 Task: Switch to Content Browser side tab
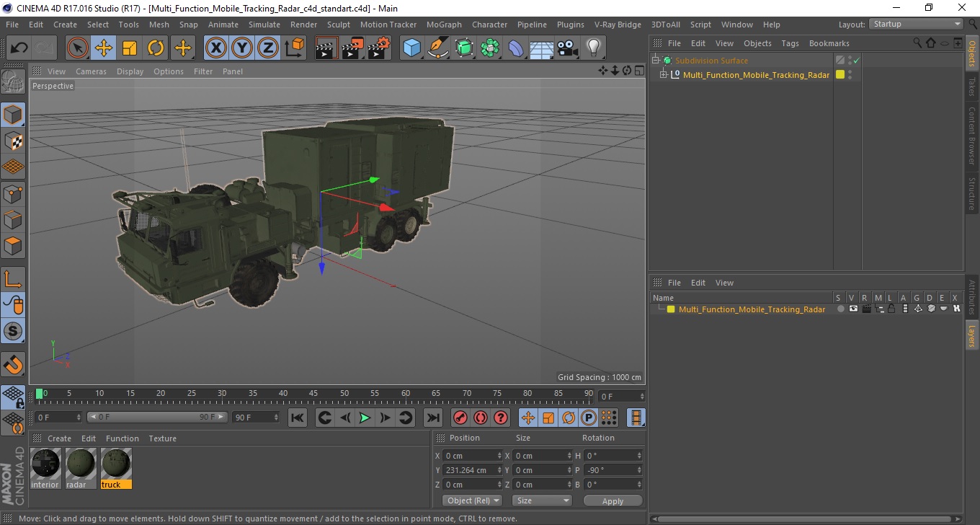click(x=971, y=136)
